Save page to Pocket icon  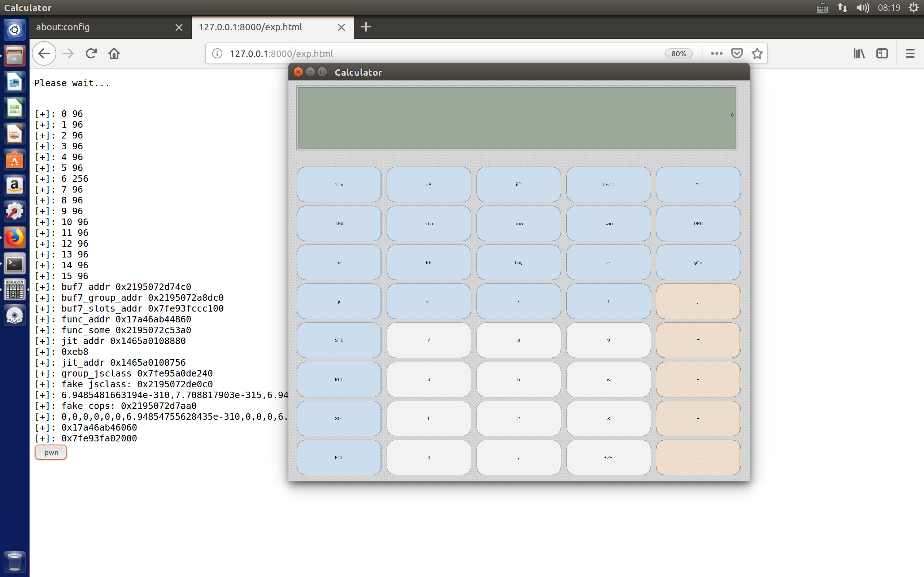coord(737,53)
